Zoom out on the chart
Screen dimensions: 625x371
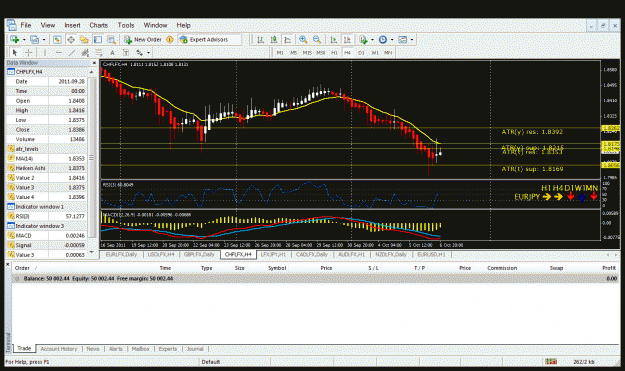[x=317, y=39]
